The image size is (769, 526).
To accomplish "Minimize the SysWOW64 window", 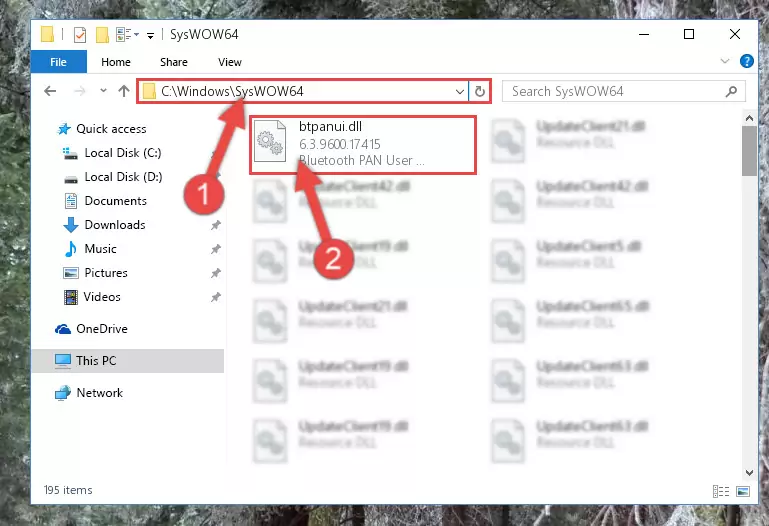I will point(644,34).
